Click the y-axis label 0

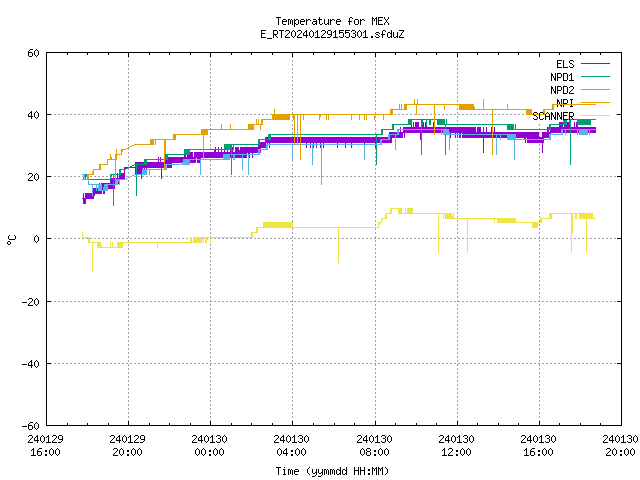[x=37, y=239]
